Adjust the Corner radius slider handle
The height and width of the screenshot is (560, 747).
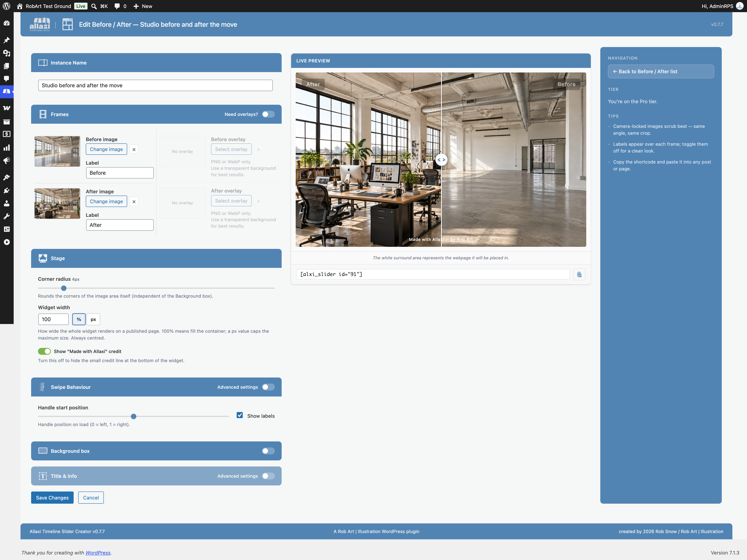pos(64,288)
